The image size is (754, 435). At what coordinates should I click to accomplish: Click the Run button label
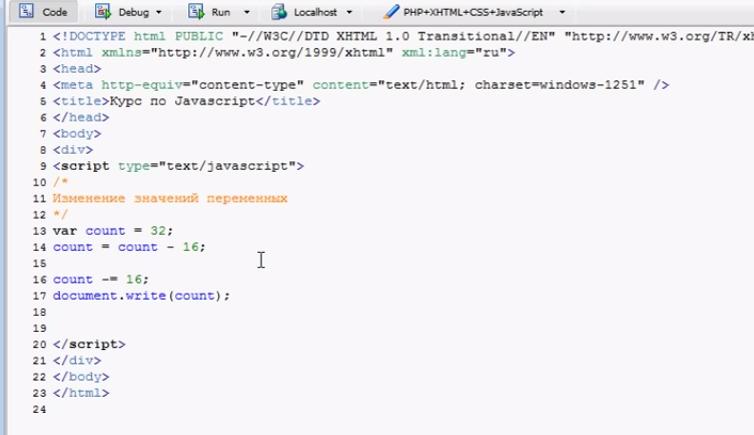(221, 12)
